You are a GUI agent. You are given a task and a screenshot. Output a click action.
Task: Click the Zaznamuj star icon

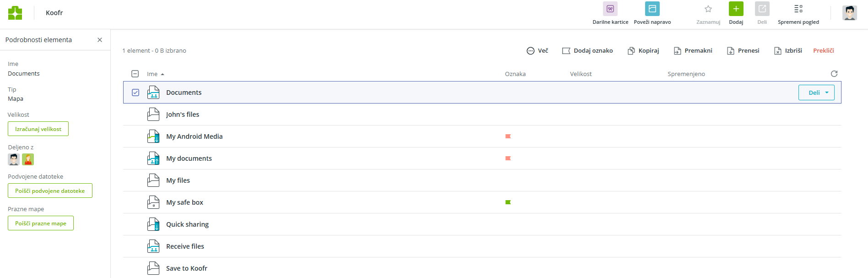(x=708, y=9)
